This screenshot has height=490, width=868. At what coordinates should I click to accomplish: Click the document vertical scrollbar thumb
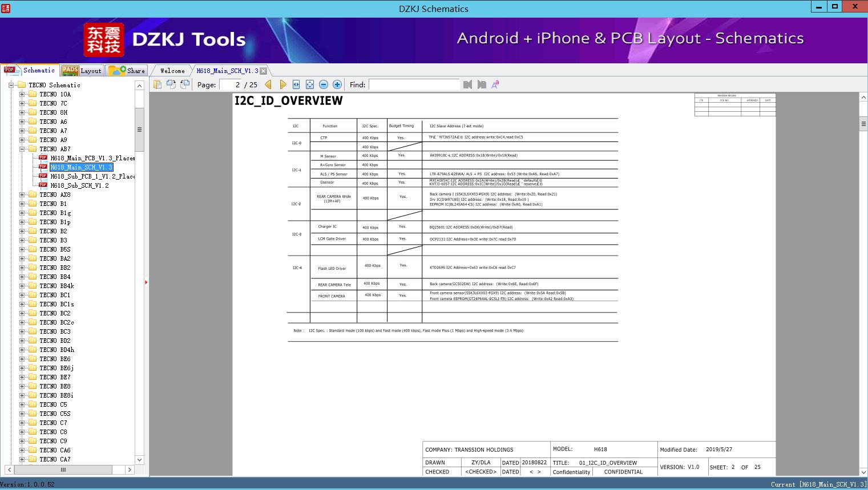coord(863,124)
